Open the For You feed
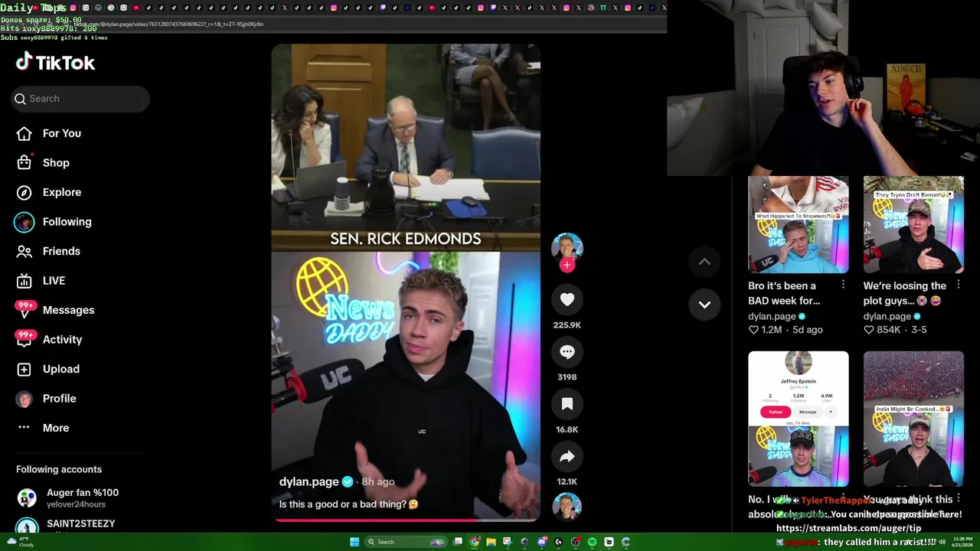This screenshot has height=551, width=980. coord(61,133)
